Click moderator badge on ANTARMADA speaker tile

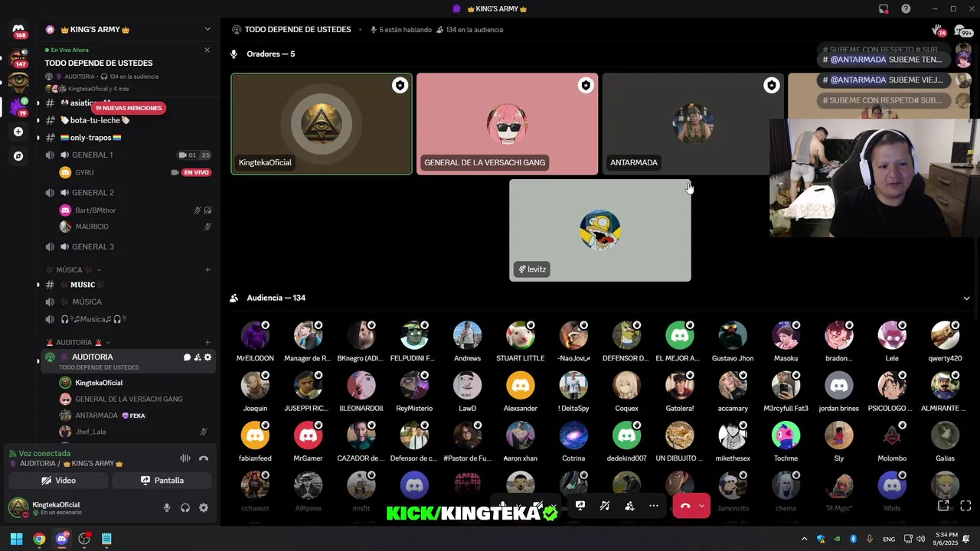pyautogui.click(x=772, y=86)
